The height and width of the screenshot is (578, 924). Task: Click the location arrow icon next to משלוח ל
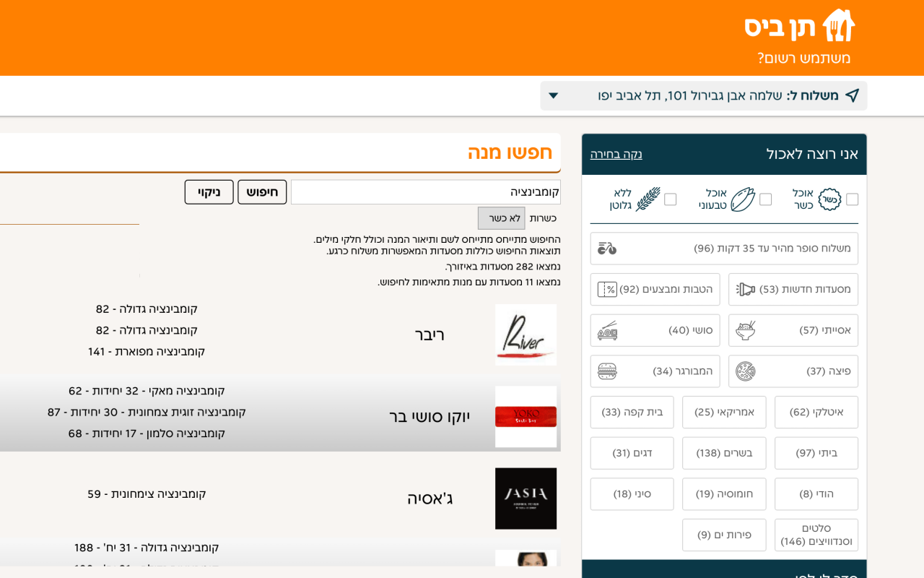[x=853, y=95]
